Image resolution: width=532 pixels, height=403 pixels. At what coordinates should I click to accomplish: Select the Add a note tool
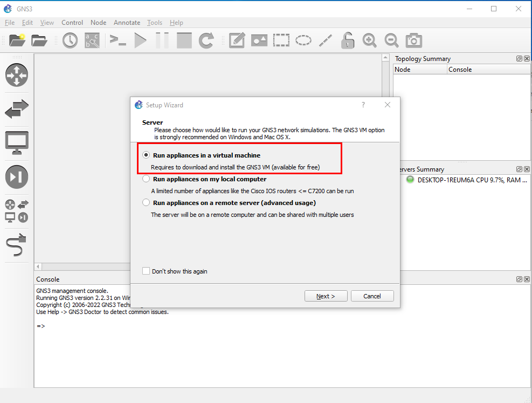tap(237, 40)
